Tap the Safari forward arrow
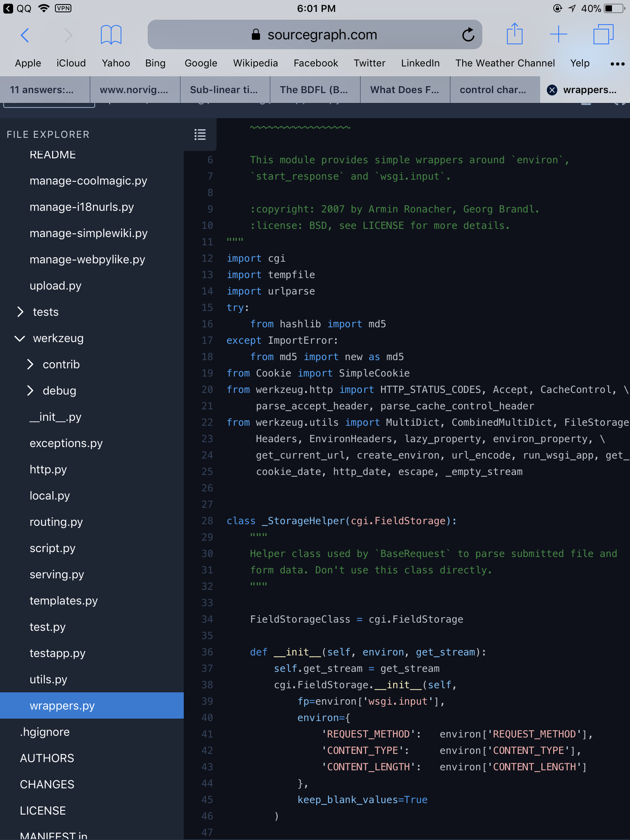The image size is (630, 840). tap(68, 35)
